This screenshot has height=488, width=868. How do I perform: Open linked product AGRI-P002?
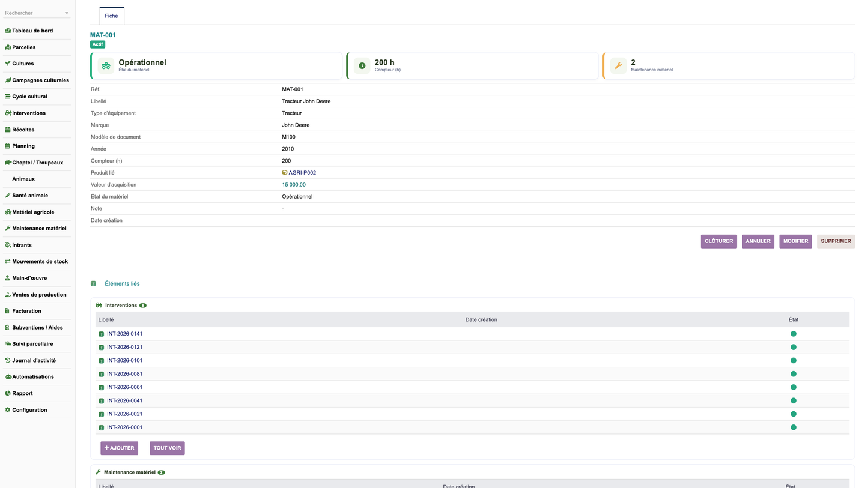coord(302,173)
